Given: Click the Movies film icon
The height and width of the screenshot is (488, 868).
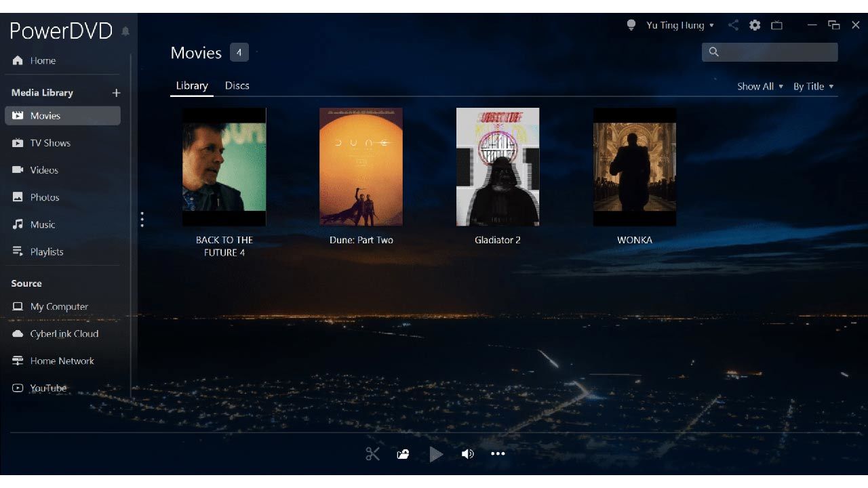Looking at the screenshot, I should (x=18, y=116).
